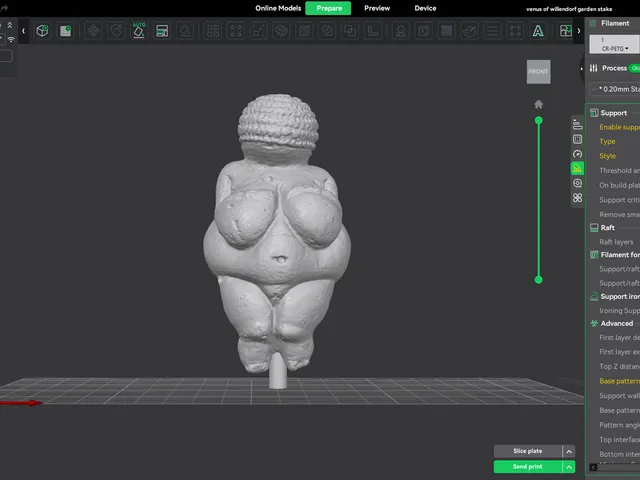Screen dimensions: 640x480
Task: Select the Text tool with the A icon
Action: (538, 31)
